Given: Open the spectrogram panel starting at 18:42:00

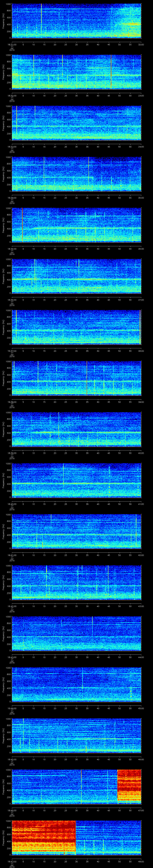Looking at the screenshot, I should (x=77, y=582).
